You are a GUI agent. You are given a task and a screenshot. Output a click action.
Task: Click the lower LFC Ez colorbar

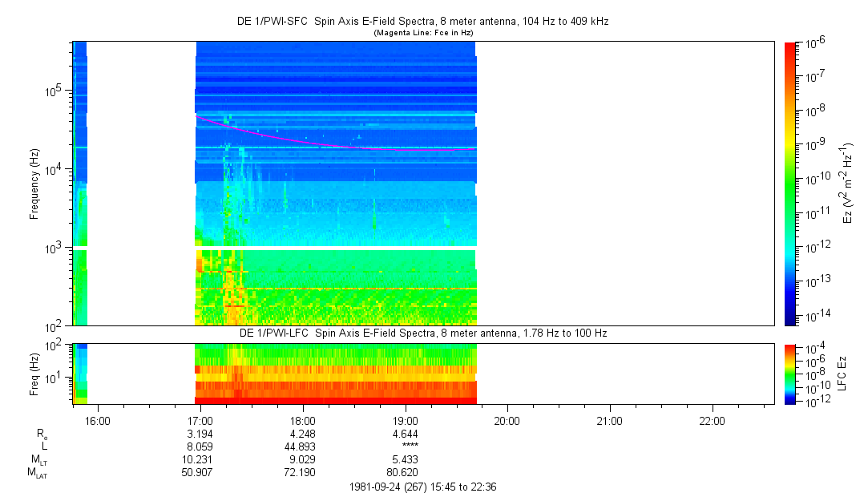790,374
